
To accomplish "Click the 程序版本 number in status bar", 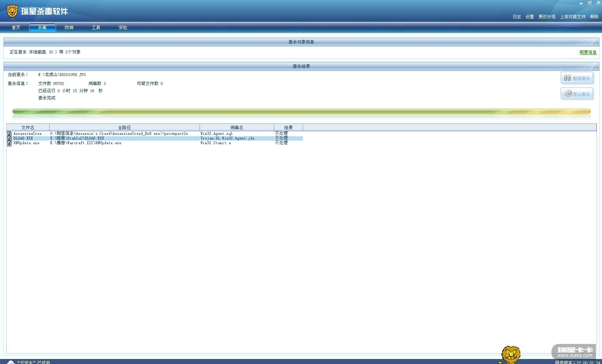I will point(577,362).
